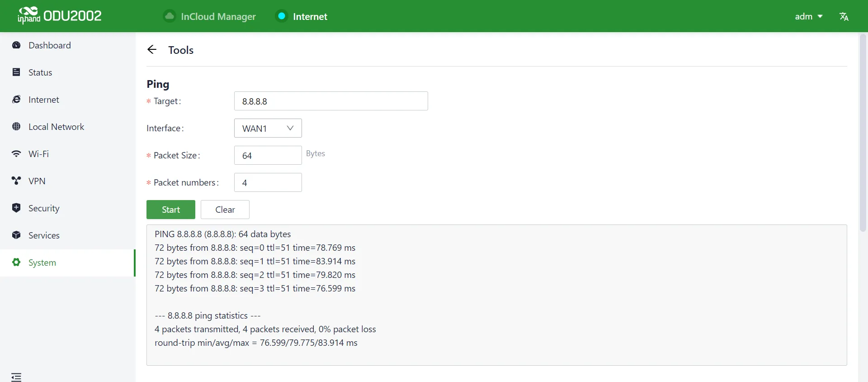868x382 pixels.
Task: Click the InHand ODU2002 logo
Action: (59, 16)
